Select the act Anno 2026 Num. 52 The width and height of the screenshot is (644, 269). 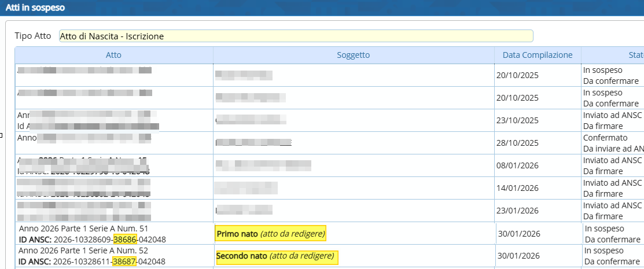tap(84, 250)
